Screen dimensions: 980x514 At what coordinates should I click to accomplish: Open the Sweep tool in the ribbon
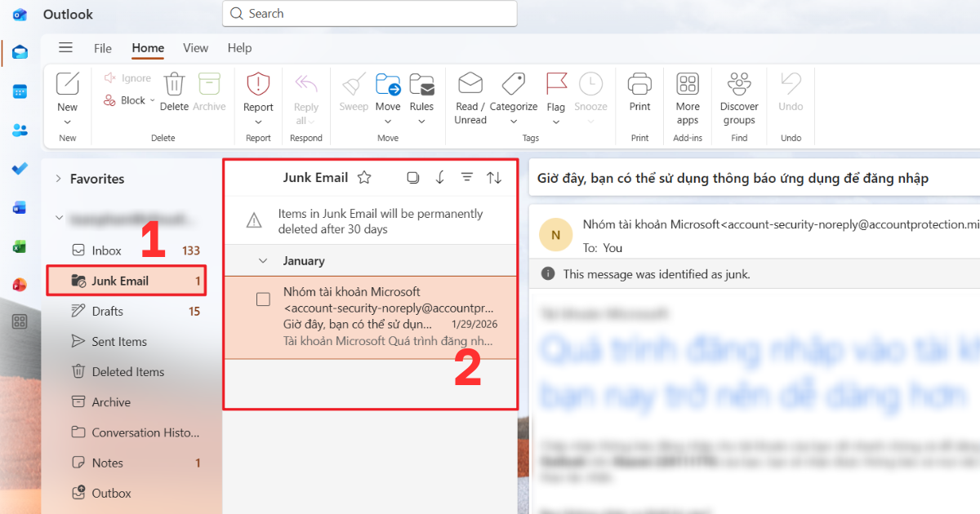click(x=353, y=92)
